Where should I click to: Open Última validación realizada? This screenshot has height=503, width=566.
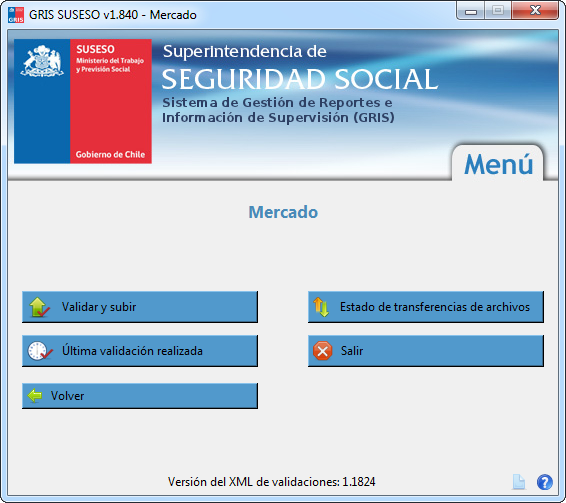coord(140,351)
